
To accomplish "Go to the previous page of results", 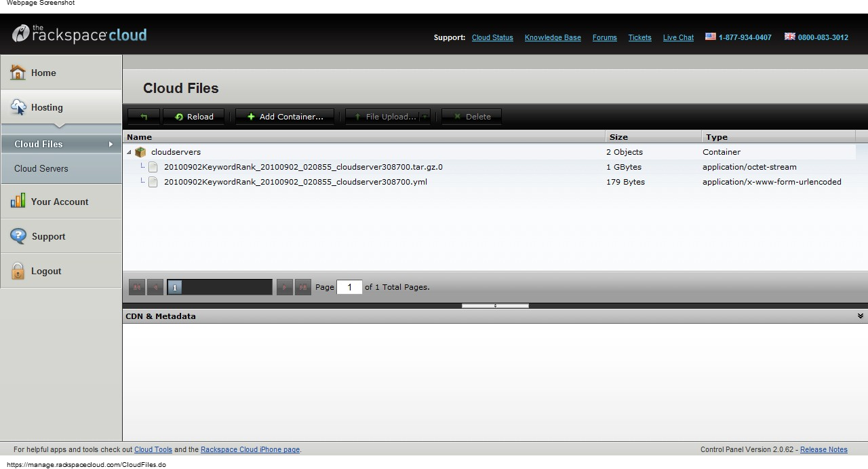I will pyautogui.click(x=155, y=287).
